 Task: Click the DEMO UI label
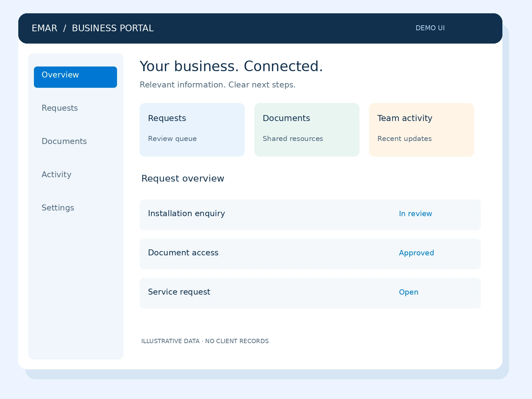coord(430,28)
